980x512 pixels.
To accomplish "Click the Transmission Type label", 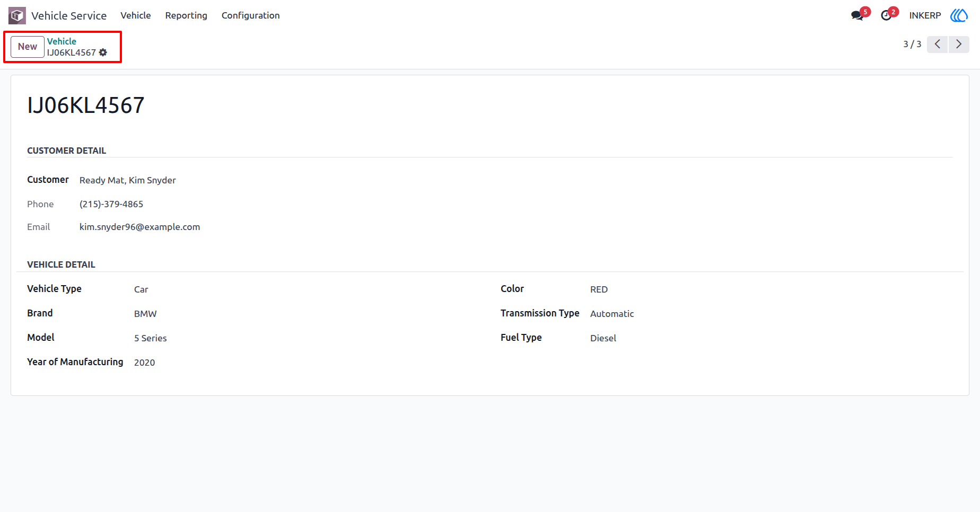I will (x=540, y=313).
